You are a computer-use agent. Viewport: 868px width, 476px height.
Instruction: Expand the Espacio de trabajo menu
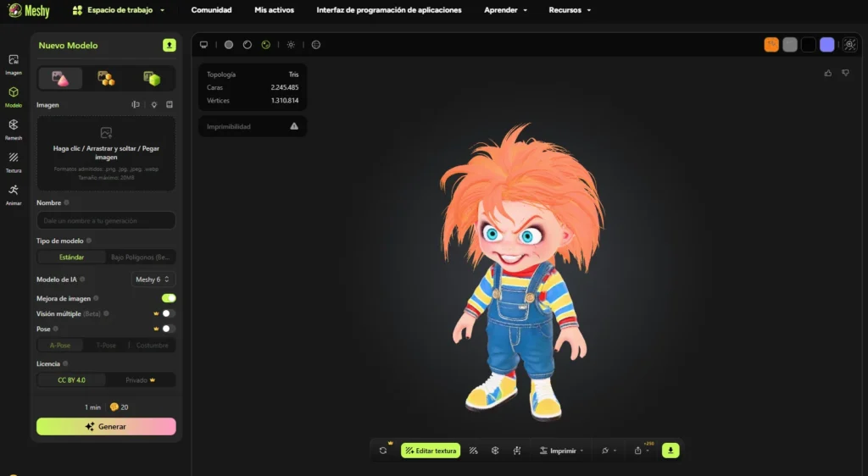click(119, 10)
